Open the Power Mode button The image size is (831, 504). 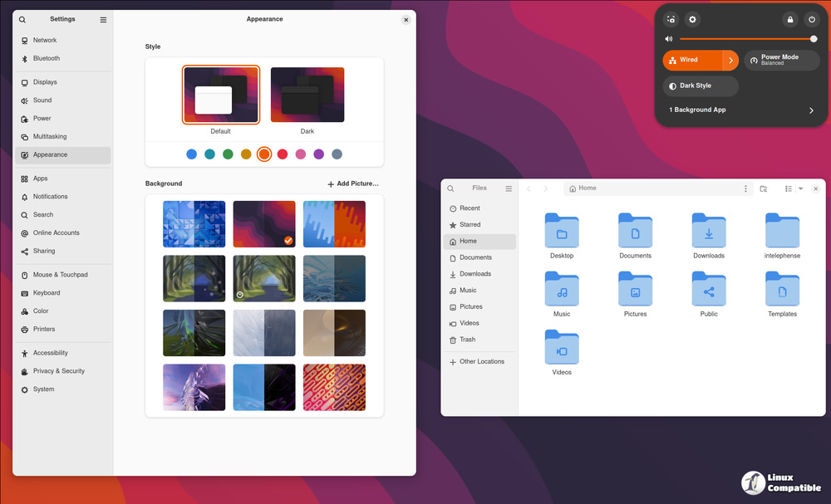coord(780,60)
